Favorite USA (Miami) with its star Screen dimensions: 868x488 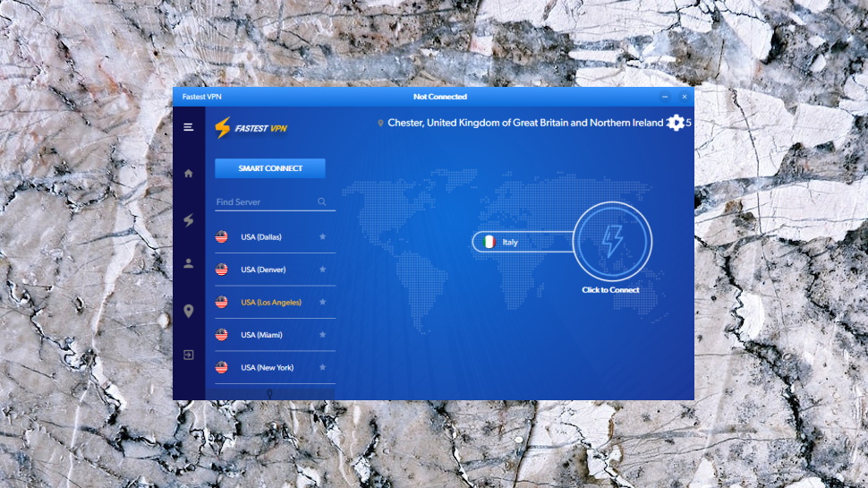[322, 335]
